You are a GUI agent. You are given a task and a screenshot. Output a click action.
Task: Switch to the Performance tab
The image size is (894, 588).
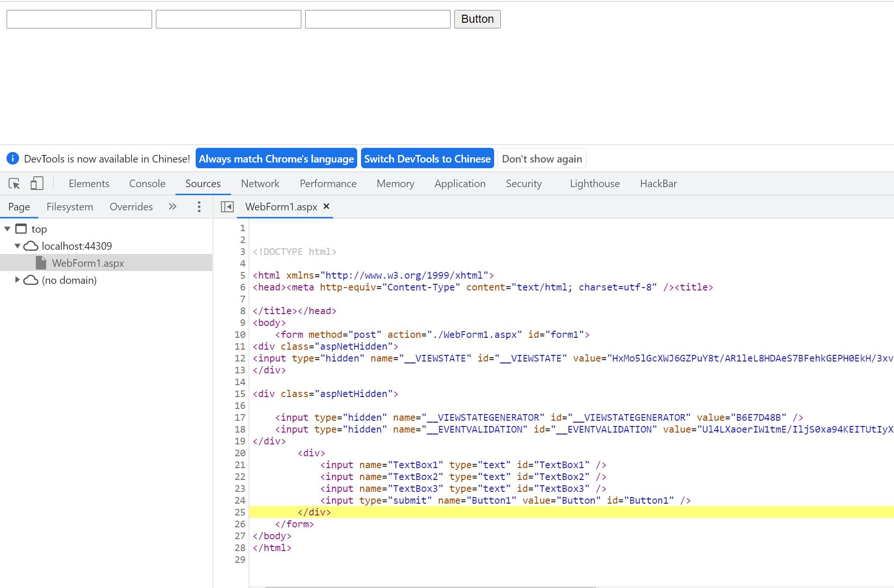click(328, 183)
